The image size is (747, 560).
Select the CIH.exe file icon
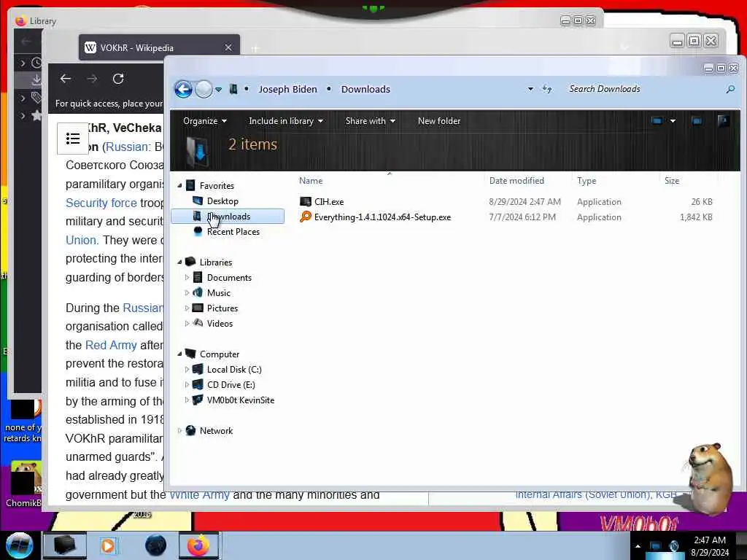tap(306, 201)
